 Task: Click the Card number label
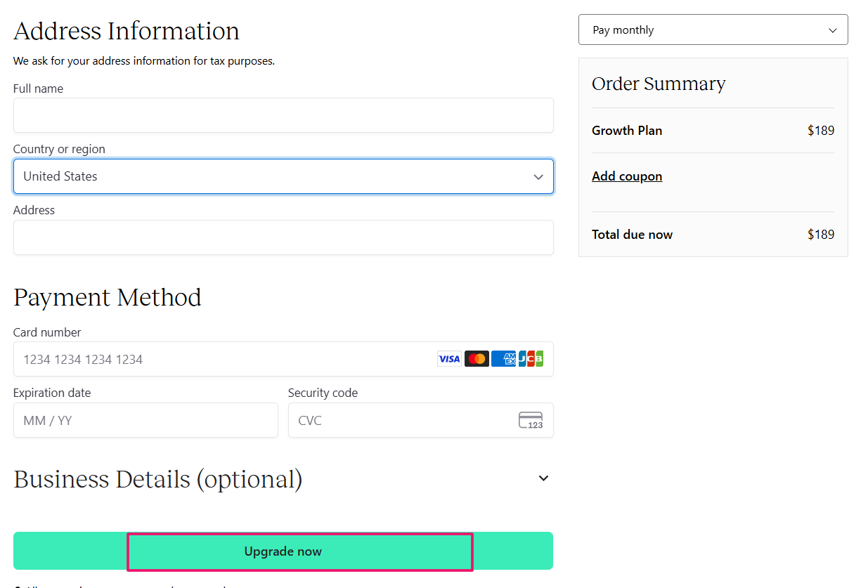pyautogui.click(x=47, y=332)
